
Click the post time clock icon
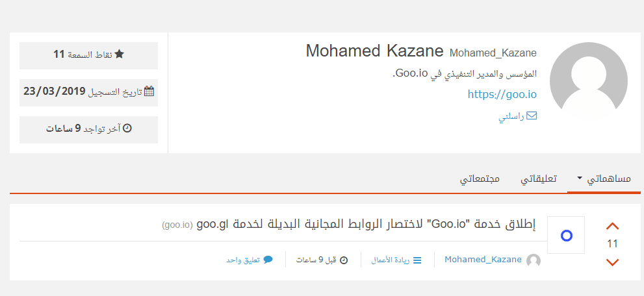pyautogui.click(x=344, y=260)
